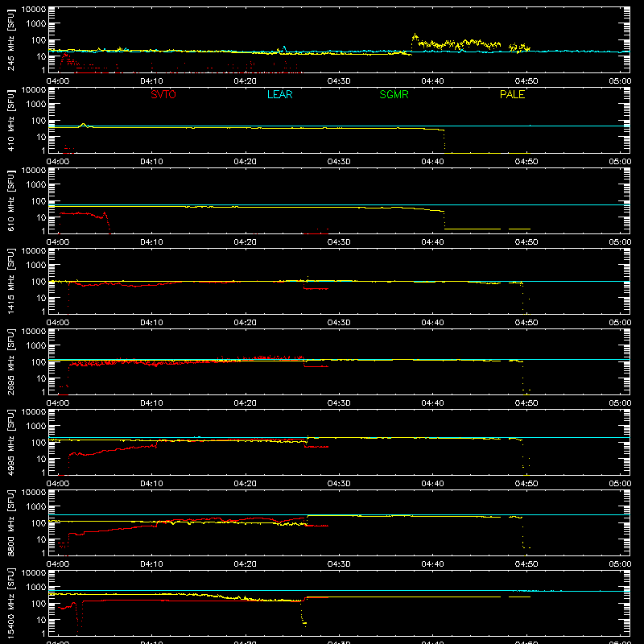644x644 pixels.
Task: Click the 10 tick of 8800 MHz panel
Action: pyautogui.click(x=41, y=539)
